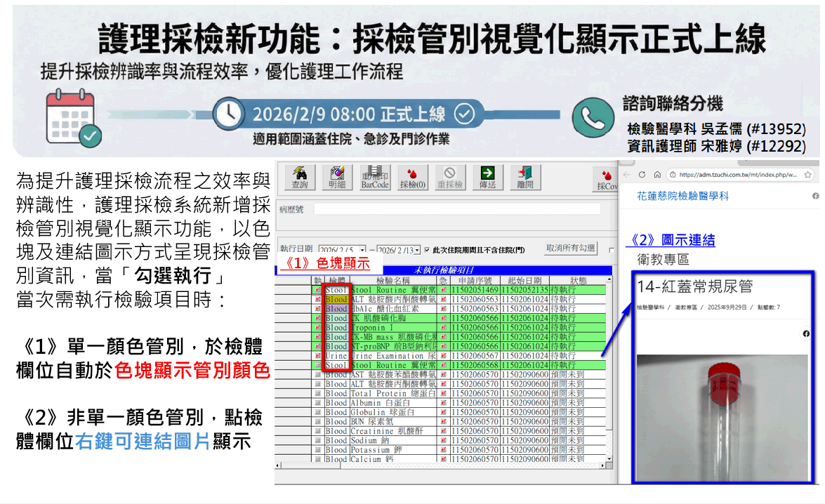Uncheck the execute box for HbA1c row
The image size is (825, 504).
317,309
